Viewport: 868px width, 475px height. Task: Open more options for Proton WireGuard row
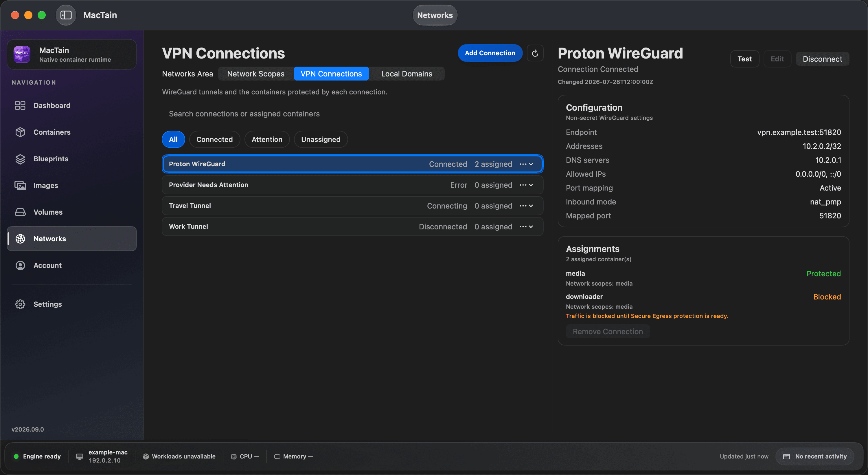pos(523,164)
